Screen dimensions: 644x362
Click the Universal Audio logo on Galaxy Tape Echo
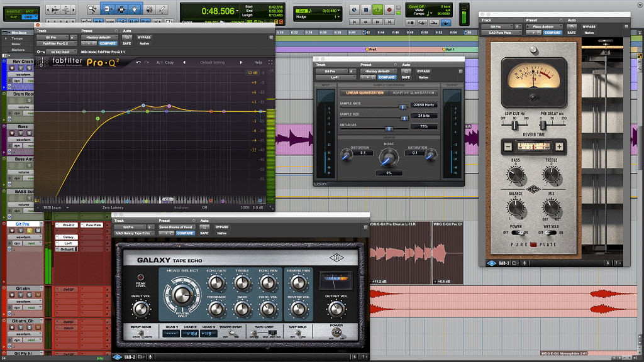point(337,258)
